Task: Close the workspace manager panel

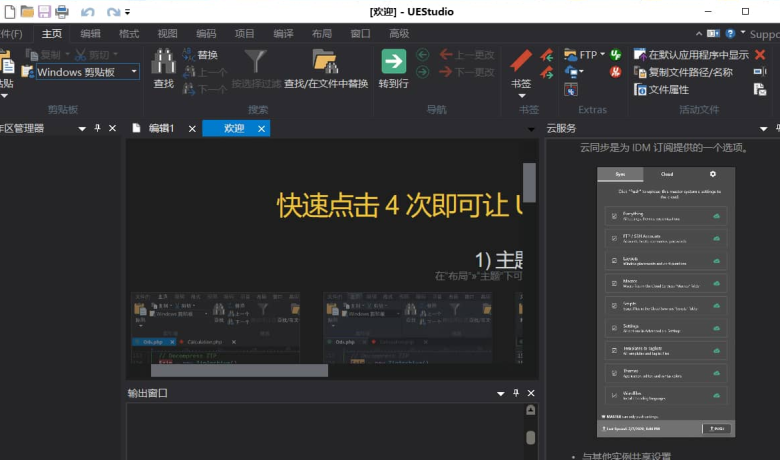Action: point(112,128)
